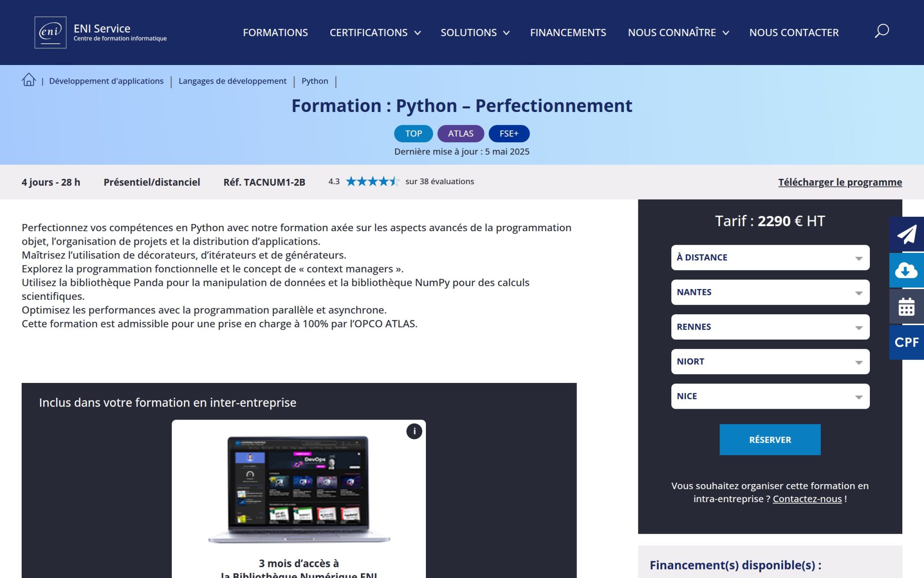
Task: Click 'Tarif : 2290 € HT' text
Action: (x=770, y=221)
